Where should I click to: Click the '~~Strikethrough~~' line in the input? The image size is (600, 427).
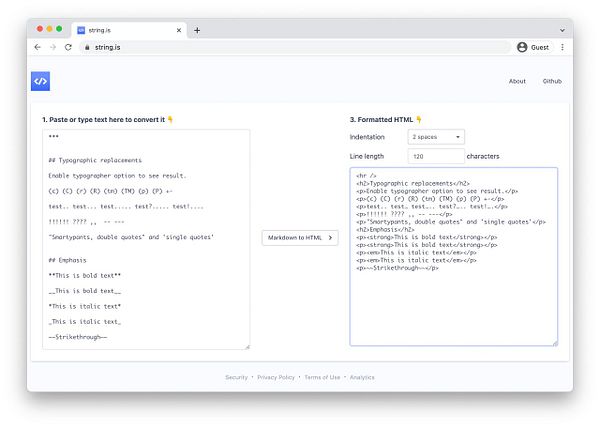78,337
